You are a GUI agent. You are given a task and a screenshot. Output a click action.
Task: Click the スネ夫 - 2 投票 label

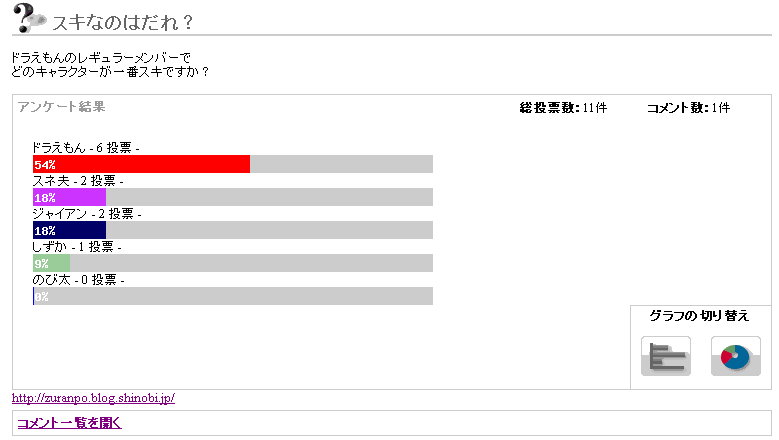click(x=78, y=181)
